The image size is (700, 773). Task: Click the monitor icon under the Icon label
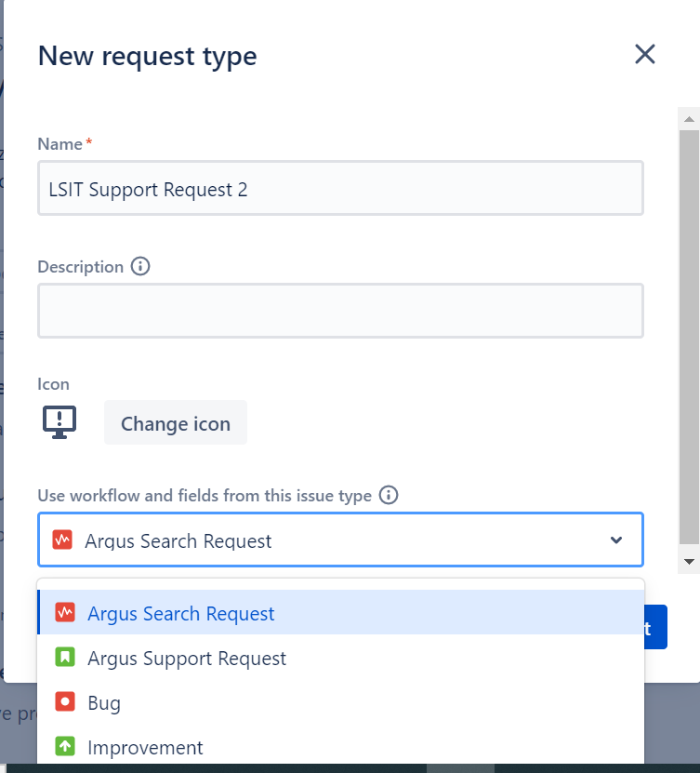click(59, 420)
